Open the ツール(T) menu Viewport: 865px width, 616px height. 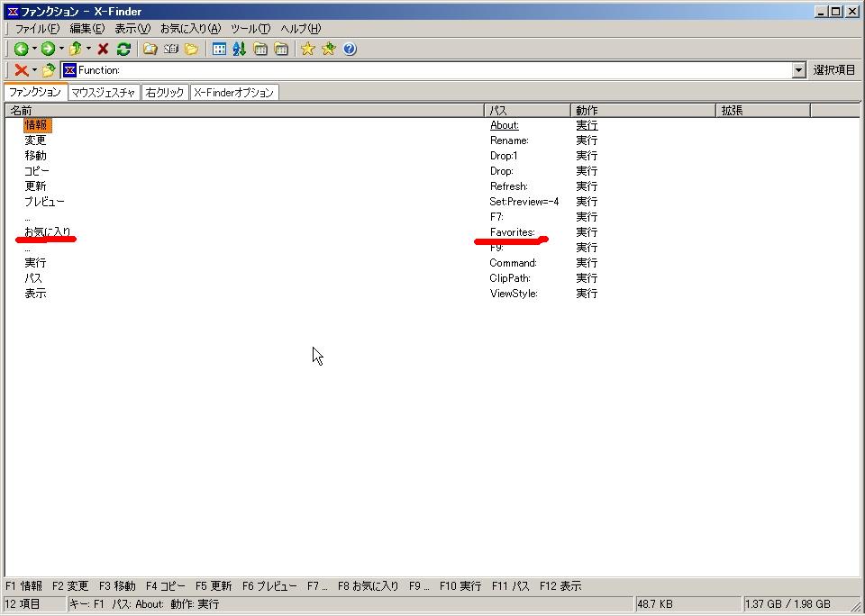pyautogui.click(x=250, y=29)
